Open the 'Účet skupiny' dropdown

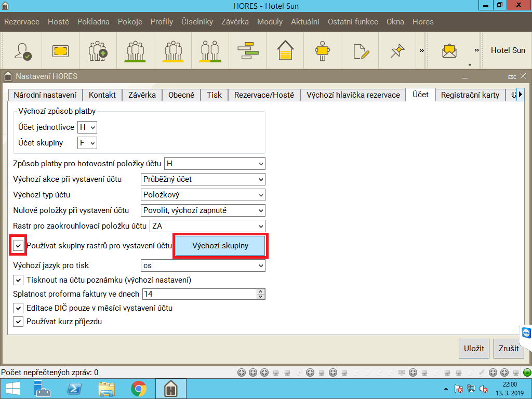[x=87, y=142]
